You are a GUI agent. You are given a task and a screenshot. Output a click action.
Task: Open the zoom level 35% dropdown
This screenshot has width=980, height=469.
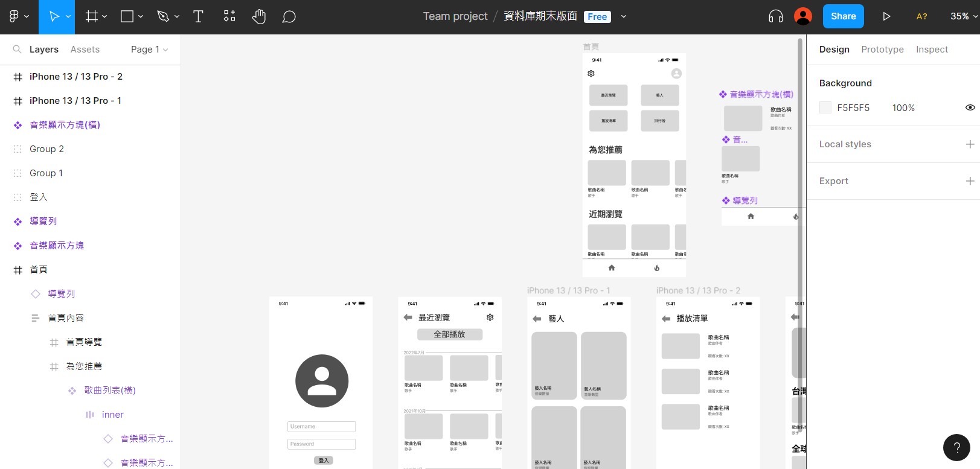[963, 17]
